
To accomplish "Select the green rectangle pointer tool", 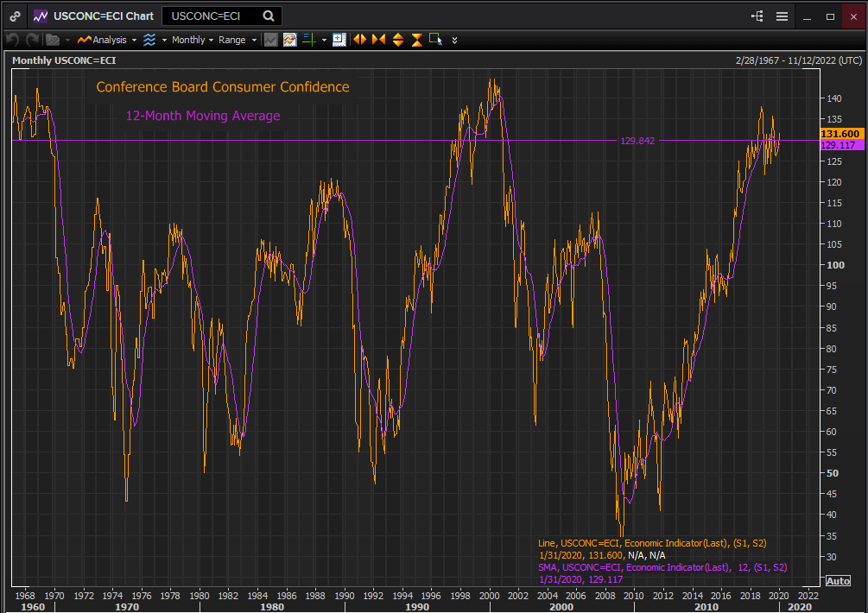I will [x=435, y=40].
